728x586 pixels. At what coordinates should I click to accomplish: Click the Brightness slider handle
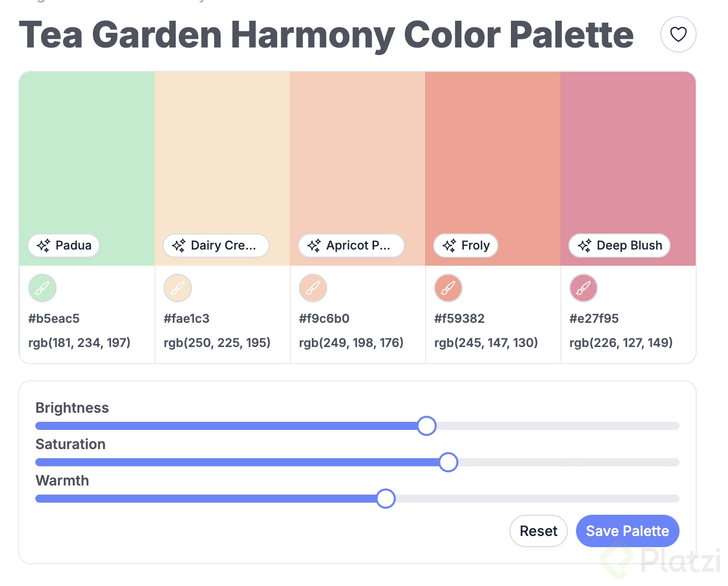point(427,426)
